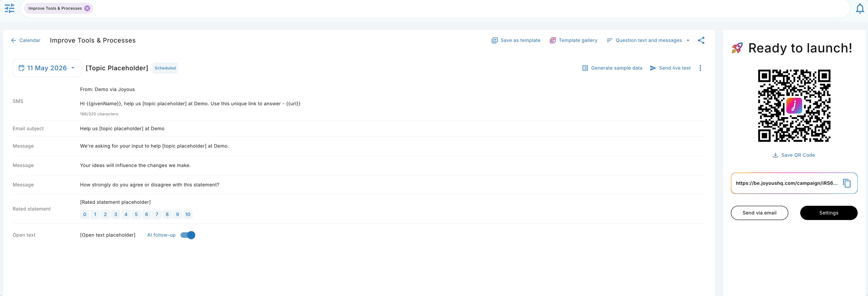This screenshot has width=868, height=296.
Task: Click the 166/320 characters counter
Action: (x=99, y=114)
